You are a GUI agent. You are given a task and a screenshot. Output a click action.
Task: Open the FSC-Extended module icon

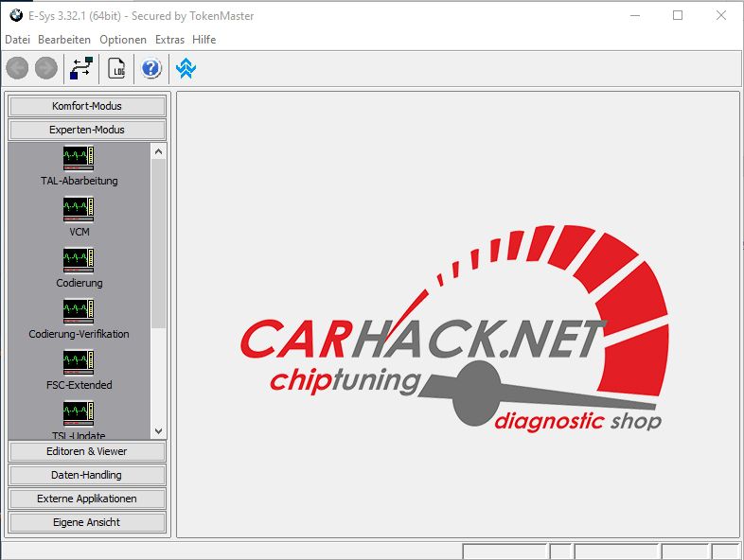[79, 362]
